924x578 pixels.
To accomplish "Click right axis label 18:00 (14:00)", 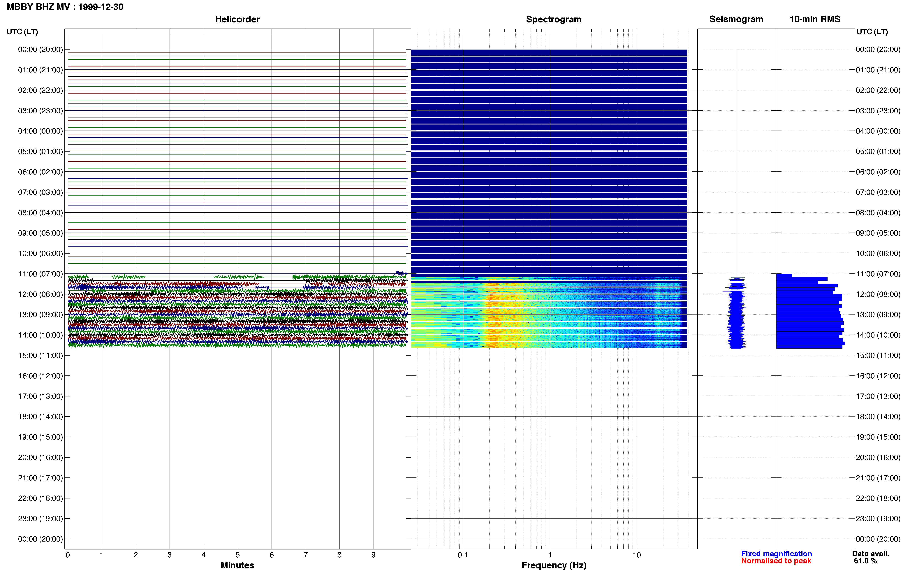I will coord(878,417).
